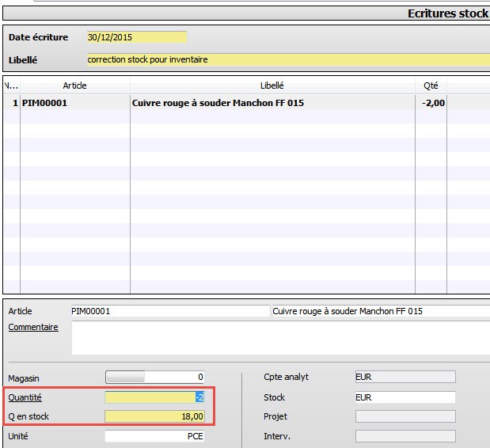
Task: Click the article description field in detail panel
Action: [x=380, y=311]
